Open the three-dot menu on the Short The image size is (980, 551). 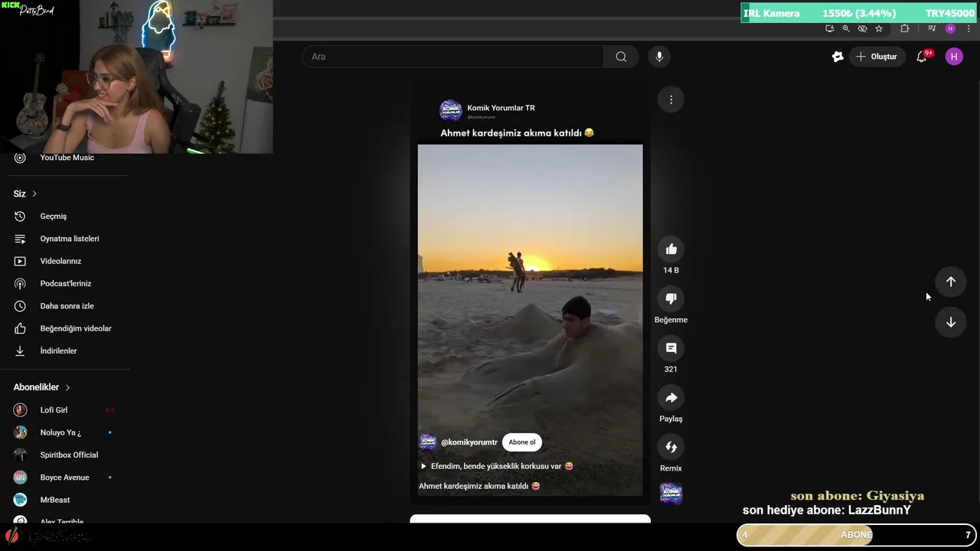click(x=671, y=99)
